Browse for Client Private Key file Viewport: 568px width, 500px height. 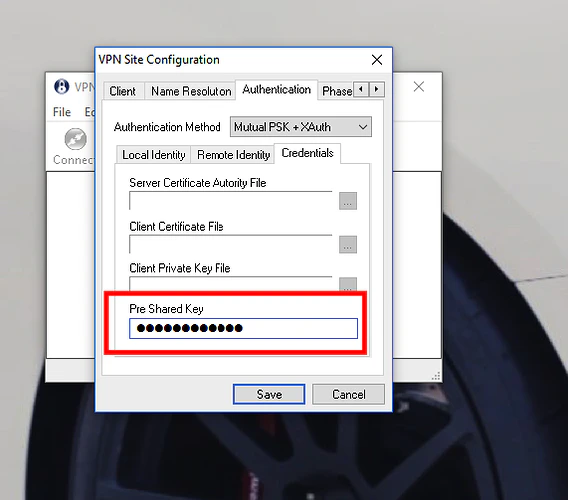348,284
